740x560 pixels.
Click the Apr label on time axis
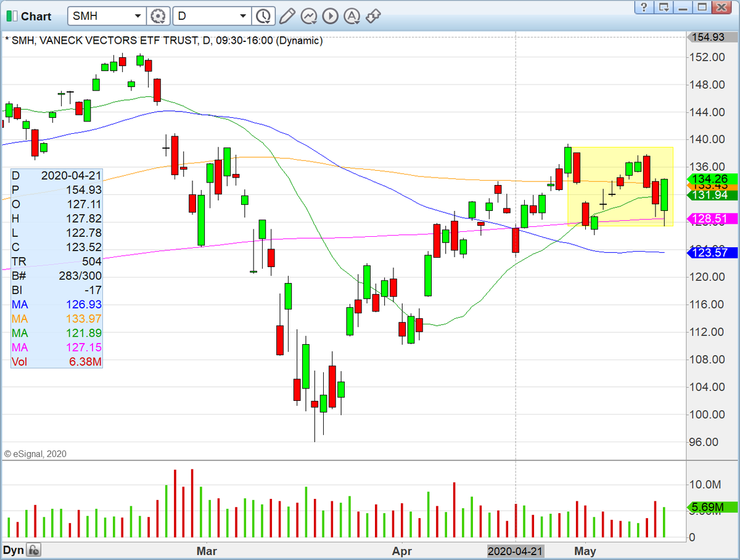tap(402, 551)
